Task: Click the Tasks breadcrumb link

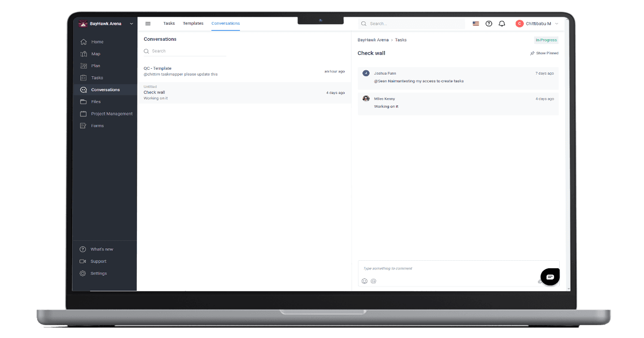Action: coord(401,40)
